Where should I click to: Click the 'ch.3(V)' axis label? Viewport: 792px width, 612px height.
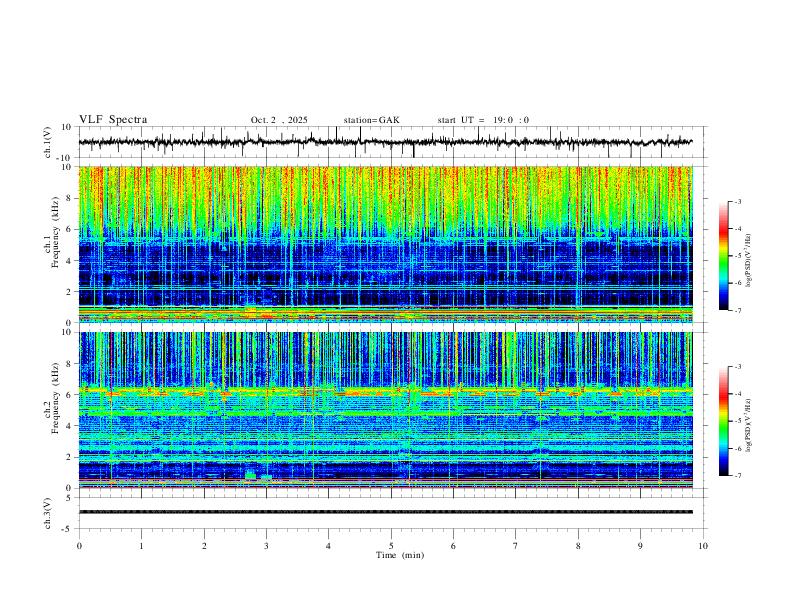pyautogui.click(x=48, y=513)
